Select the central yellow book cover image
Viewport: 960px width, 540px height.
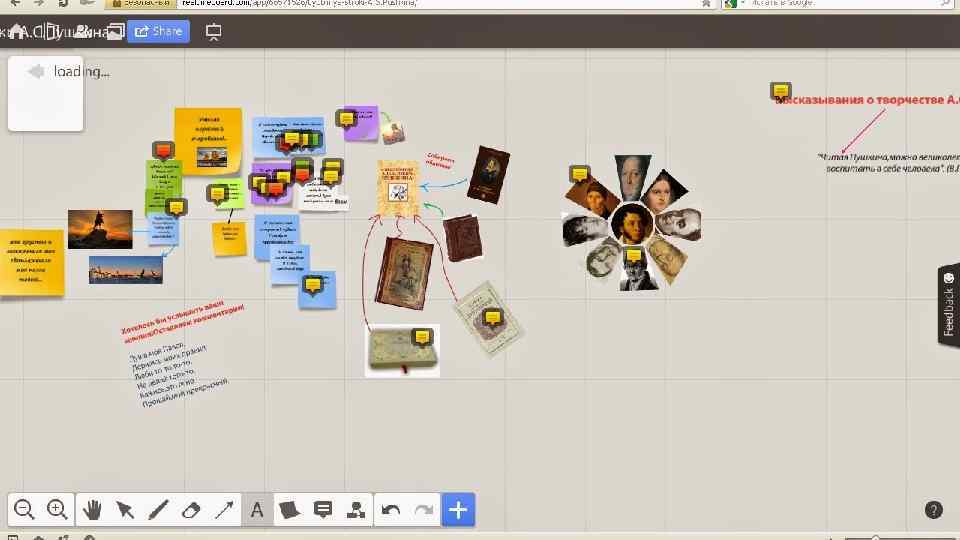click(399, 188)
